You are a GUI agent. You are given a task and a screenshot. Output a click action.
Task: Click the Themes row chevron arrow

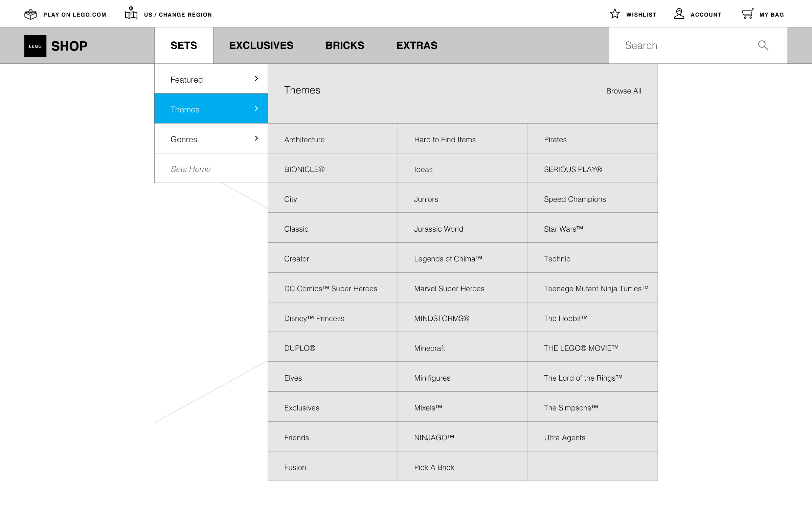tap(256, 109)
